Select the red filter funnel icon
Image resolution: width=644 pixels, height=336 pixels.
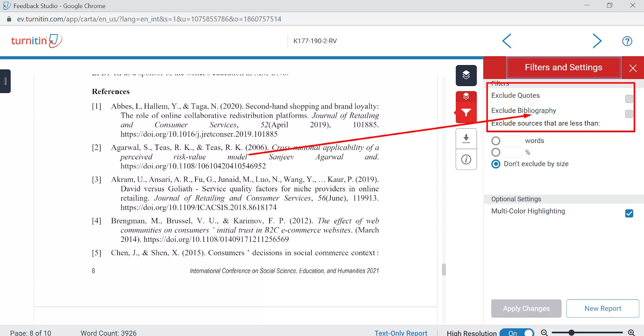click(x=466, y=113)
